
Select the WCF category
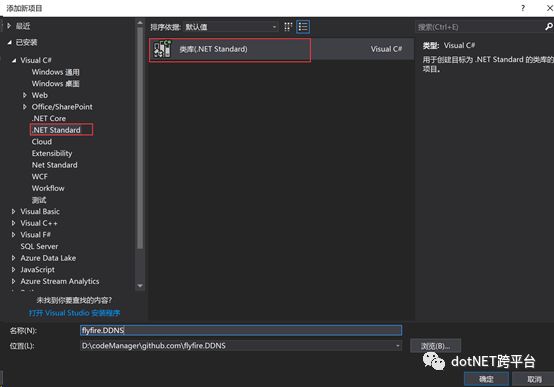pyautogui.click(x=40, y=177)
